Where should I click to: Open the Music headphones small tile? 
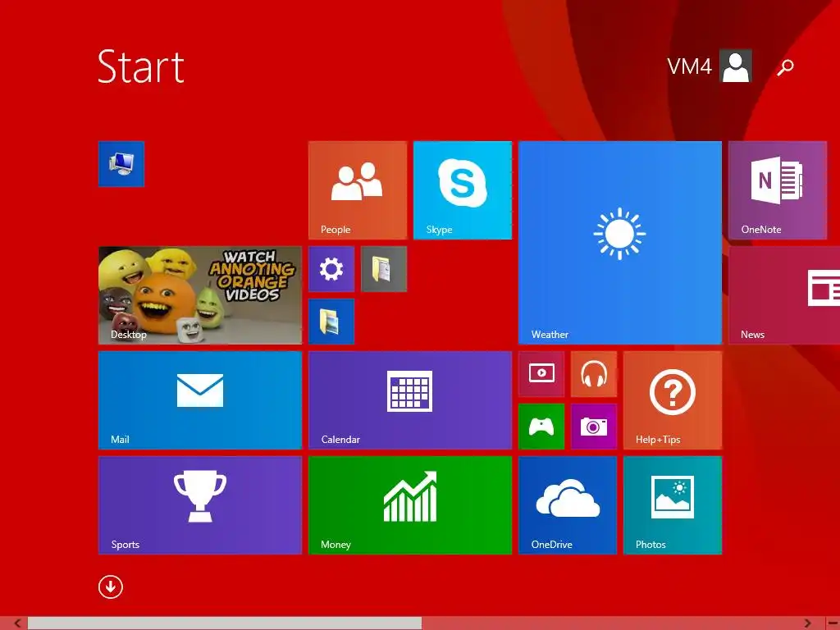click(594, 374)
